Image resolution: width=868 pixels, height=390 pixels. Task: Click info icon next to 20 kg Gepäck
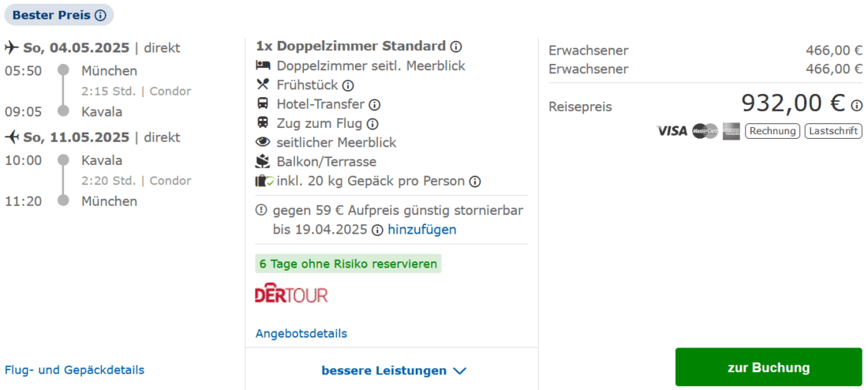coord(475,182)
